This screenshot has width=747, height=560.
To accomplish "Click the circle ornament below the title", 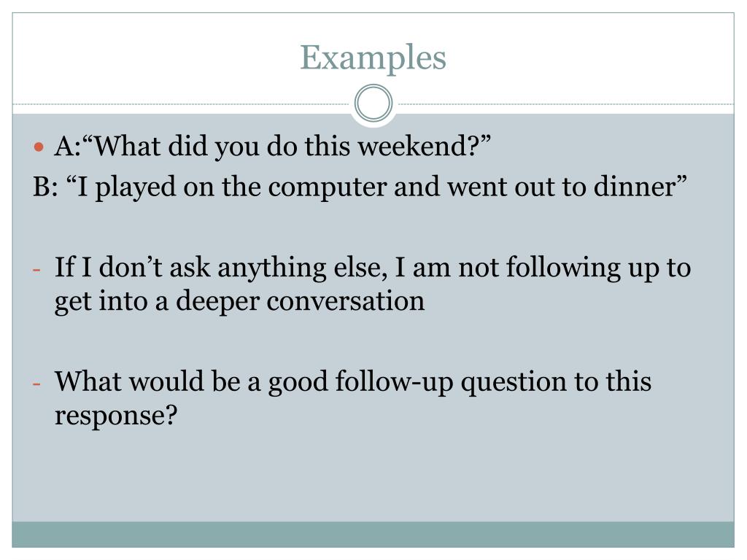I will (x=373, y=104).
